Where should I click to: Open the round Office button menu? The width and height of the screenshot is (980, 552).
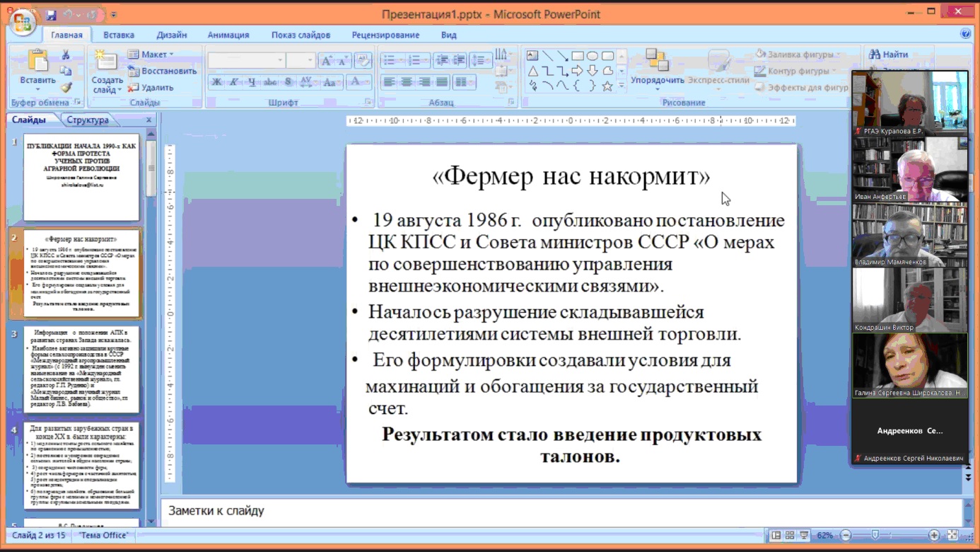[x=21, y=21]
